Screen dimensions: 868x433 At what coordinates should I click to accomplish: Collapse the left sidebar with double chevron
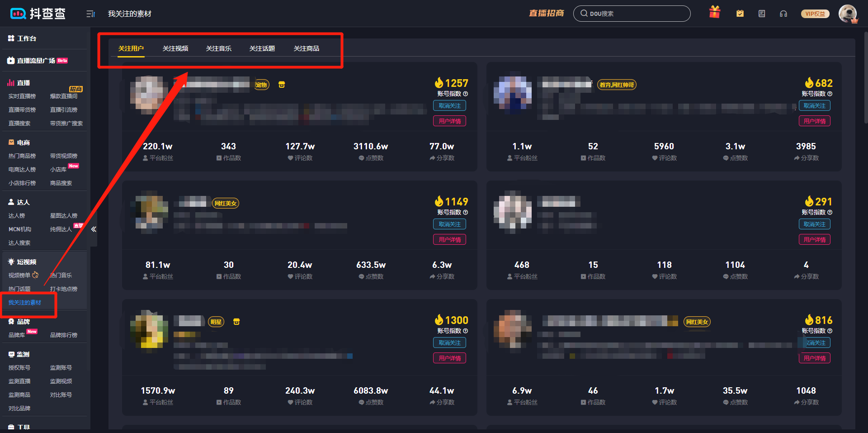pyautogui.click(x=94, y=229)
